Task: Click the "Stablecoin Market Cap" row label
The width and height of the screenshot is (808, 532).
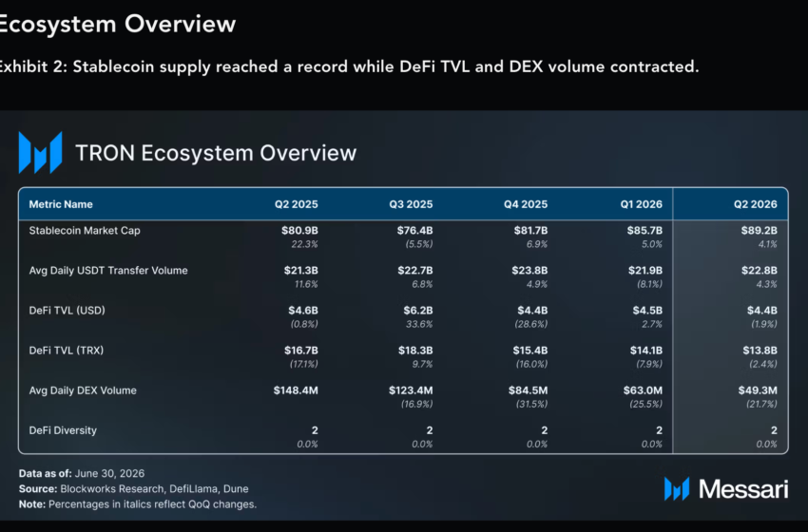Action: (85, 231)
